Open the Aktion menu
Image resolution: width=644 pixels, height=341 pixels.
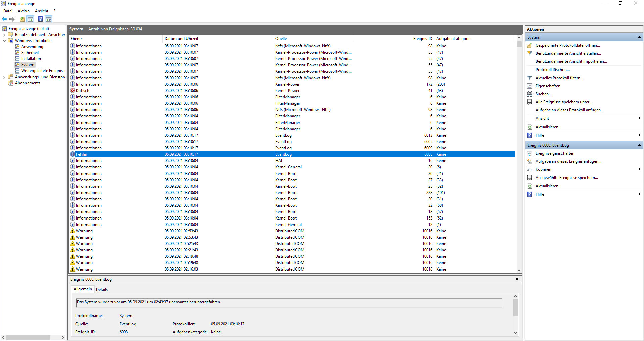23,11
